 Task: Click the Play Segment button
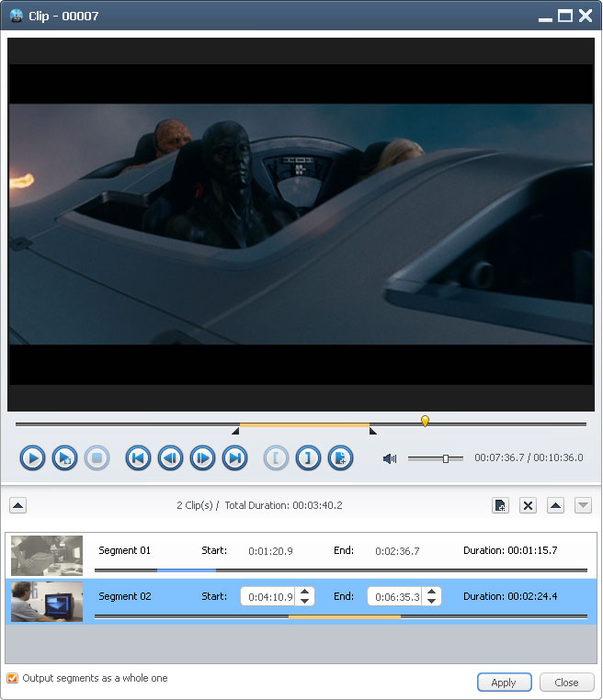tap(64, 458)
